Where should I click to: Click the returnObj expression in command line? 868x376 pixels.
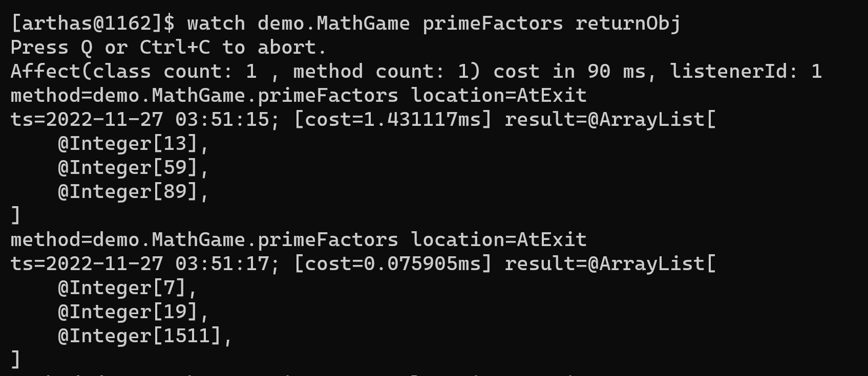628,24
